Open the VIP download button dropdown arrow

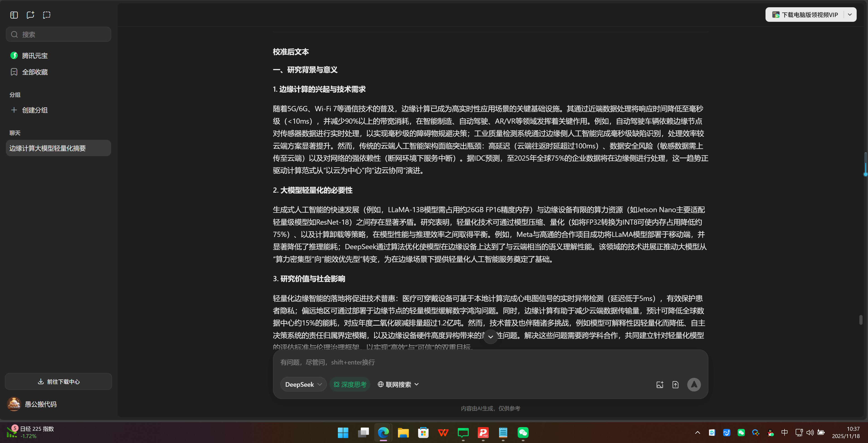coord(850,15)
